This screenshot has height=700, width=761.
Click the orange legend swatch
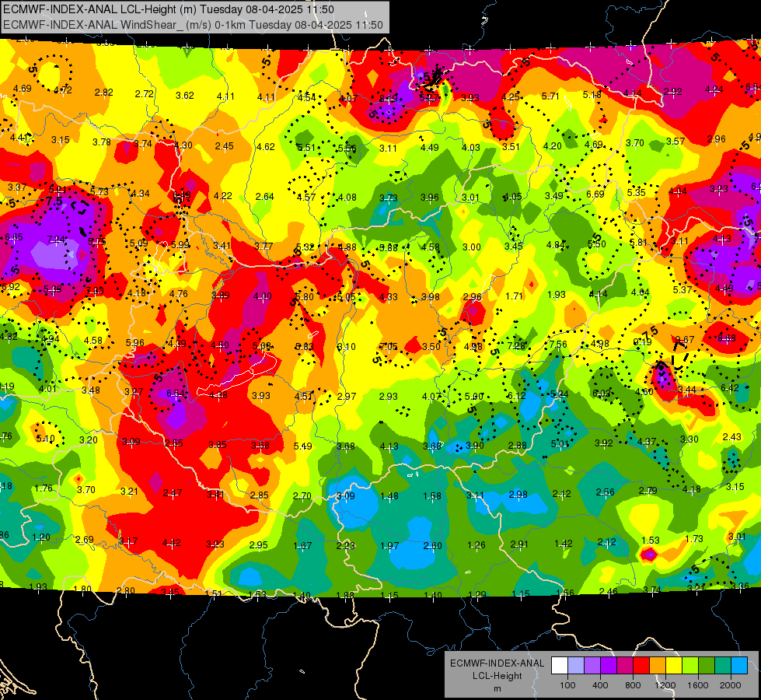(x=657, y=666)
